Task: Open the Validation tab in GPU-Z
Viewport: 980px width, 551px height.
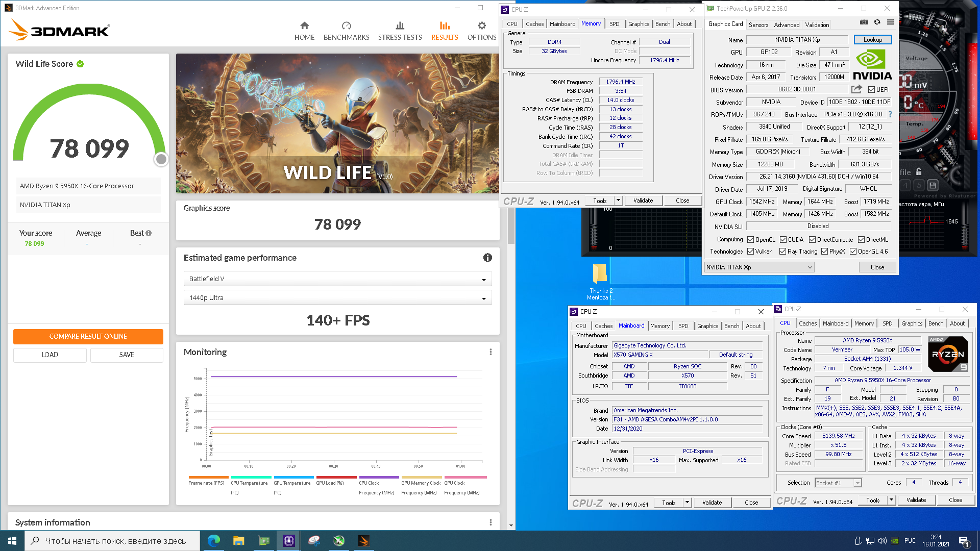Action: (817, 24)
